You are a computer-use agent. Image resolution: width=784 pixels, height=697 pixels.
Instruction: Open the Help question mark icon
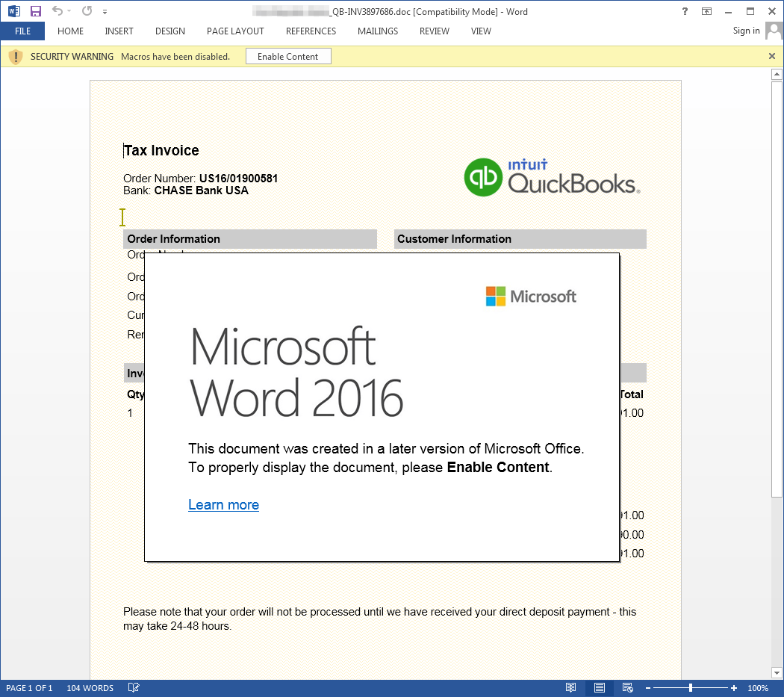point(685,11)
